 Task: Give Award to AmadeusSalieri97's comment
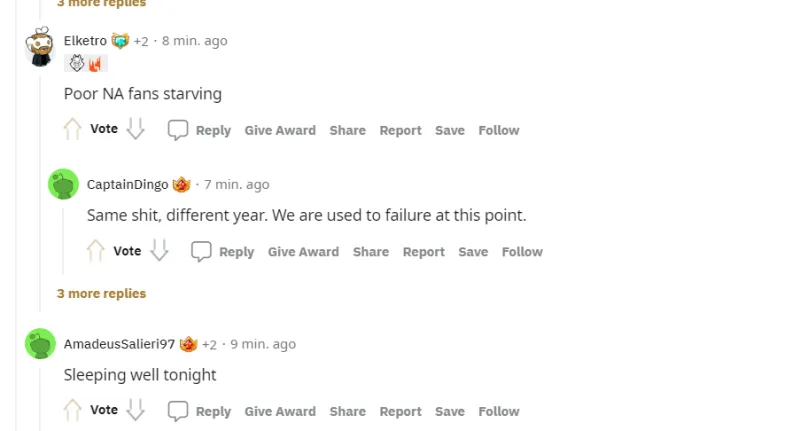(x=280, y=411)
